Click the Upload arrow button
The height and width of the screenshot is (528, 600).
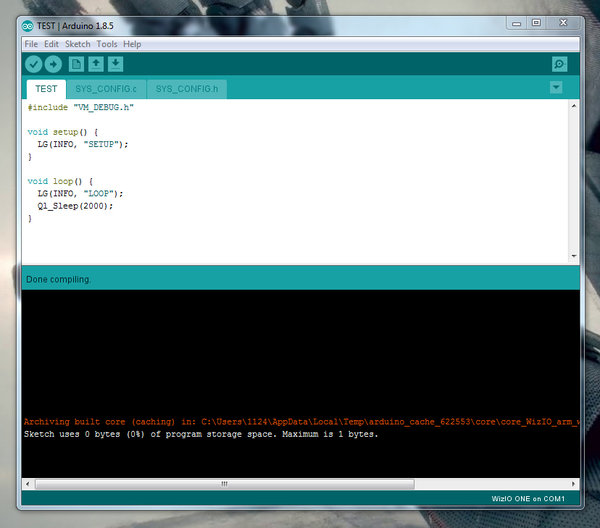pos(53,64)
